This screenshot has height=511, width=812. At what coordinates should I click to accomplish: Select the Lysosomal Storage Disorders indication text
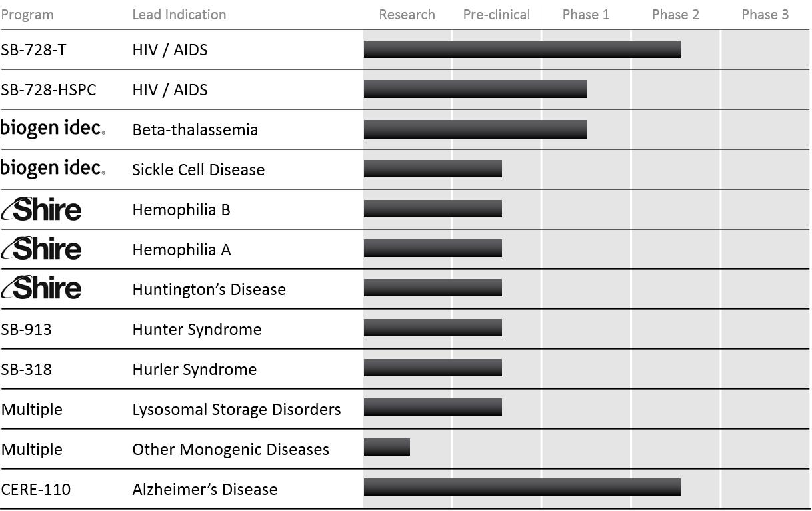(236, 410)
